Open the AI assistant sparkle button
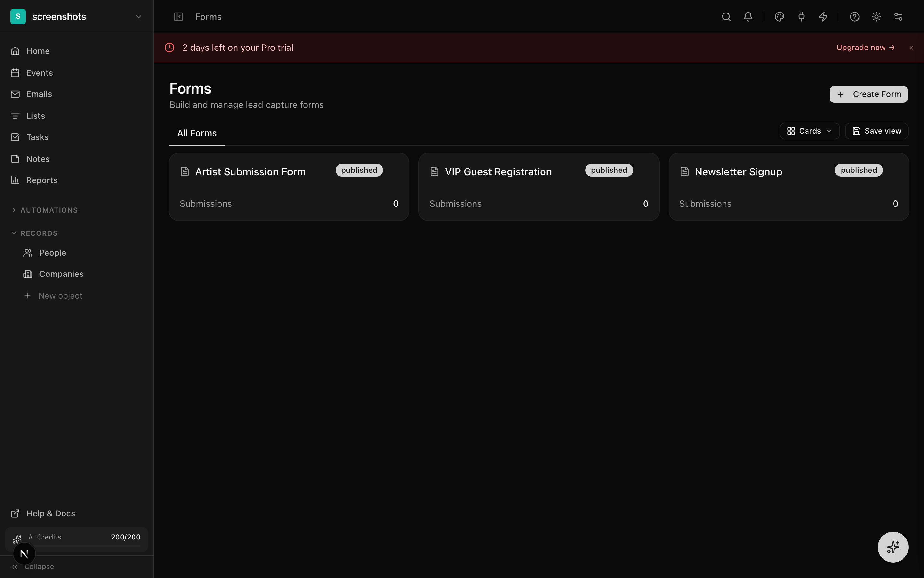 [x=893, y=547]
